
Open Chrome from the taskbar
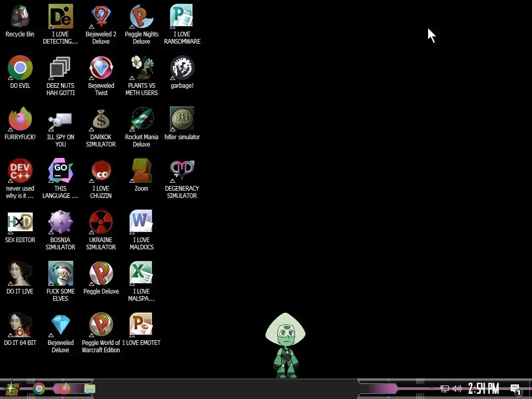[39, 389]
